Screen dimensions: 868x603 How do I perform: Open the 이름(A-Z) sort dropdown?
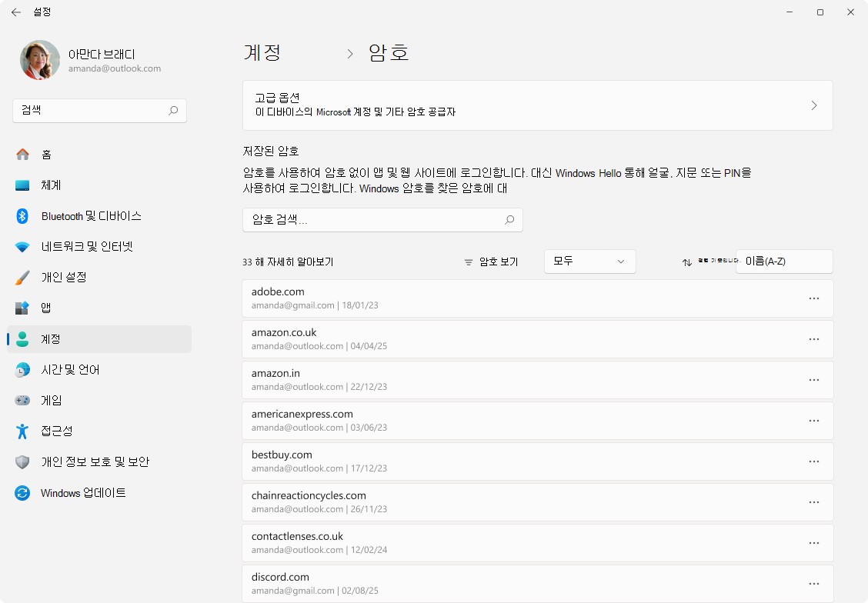784,262
